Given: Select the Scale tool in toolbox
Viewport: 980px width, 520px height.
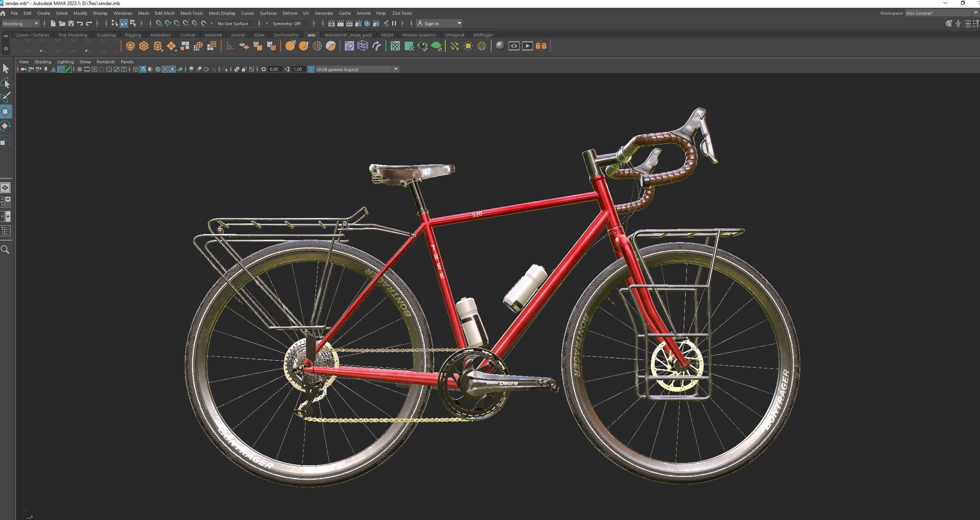Looking at the screenshot, I should (x=5, y=140).
